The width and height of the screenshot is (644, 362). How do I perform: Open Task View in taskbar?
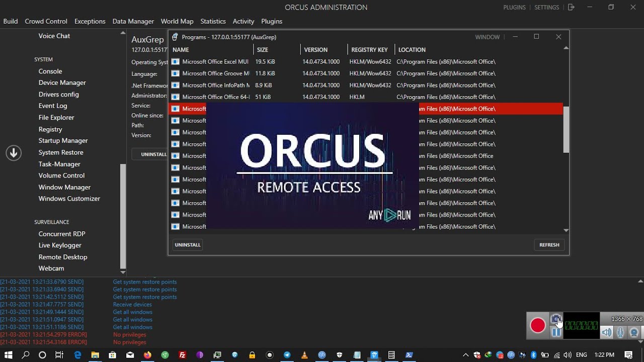point(59,355)
